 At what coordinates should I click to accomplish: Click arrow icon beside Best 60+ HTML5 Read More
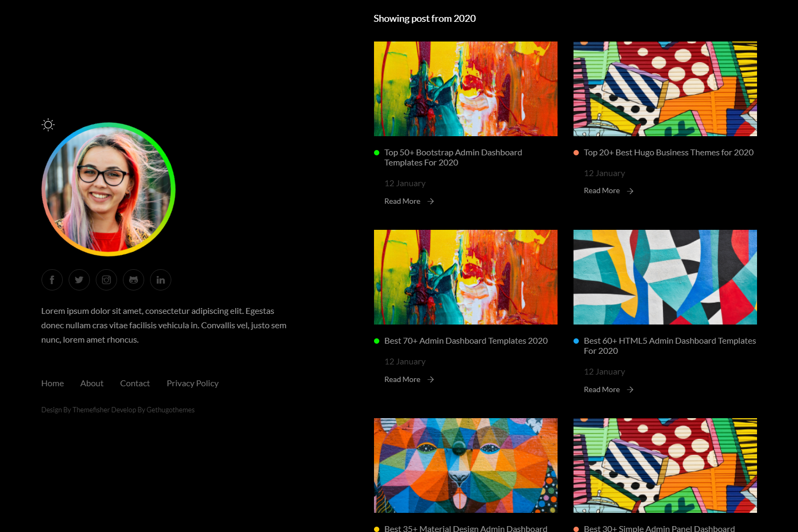pyautogui.click(x=630, y=390)
